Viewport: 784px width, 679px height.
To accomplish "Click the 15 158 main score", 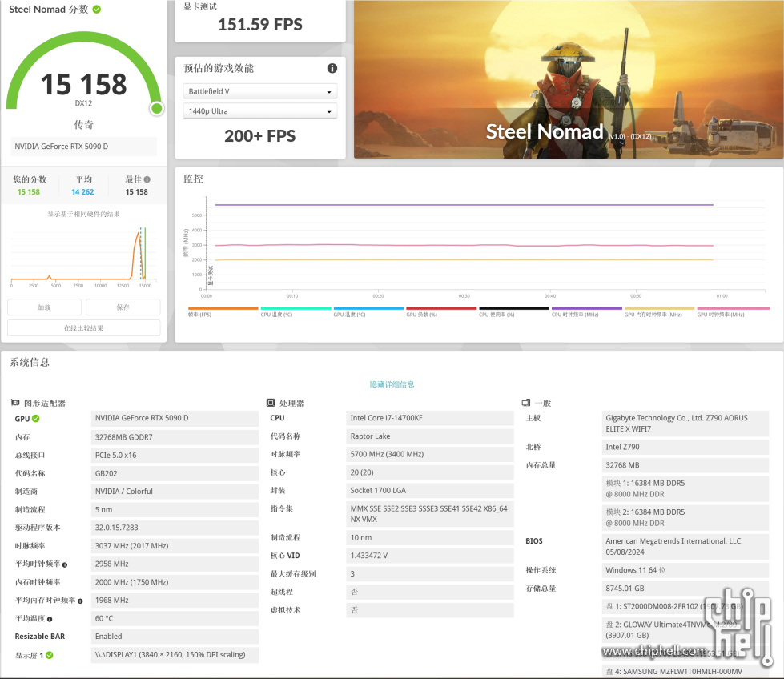I will [x=83, y=84].
